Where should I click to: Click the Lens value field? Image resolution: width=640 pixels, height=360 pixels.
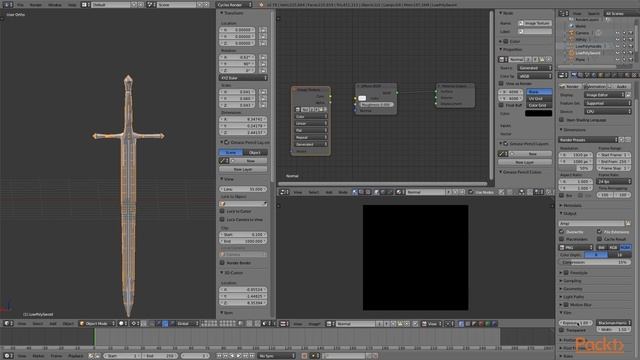click(x=243, y=189)
